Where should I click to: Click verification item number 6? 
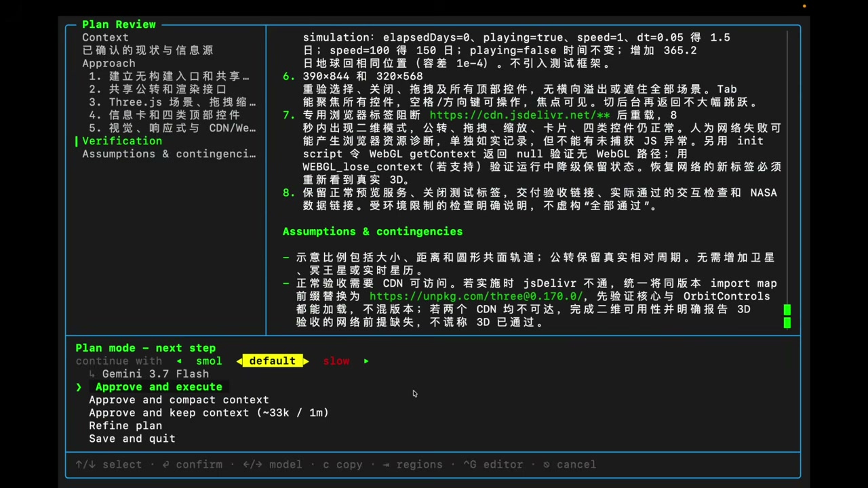pos(289,77)
